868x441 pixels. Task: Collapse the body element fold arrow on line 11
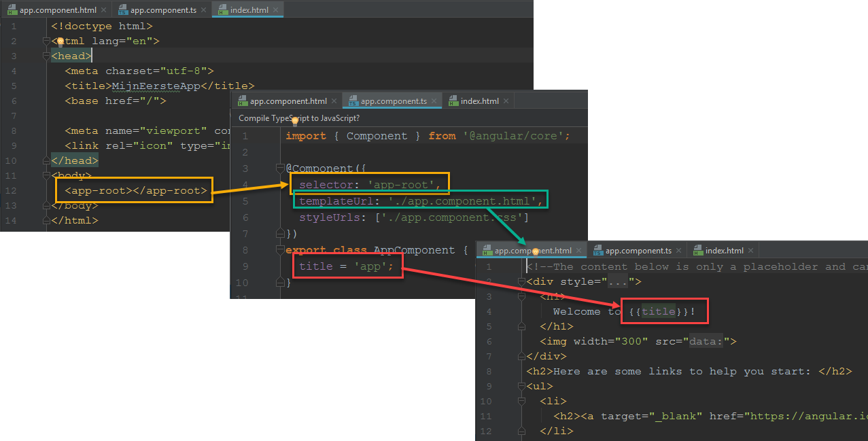click(45, 175)
